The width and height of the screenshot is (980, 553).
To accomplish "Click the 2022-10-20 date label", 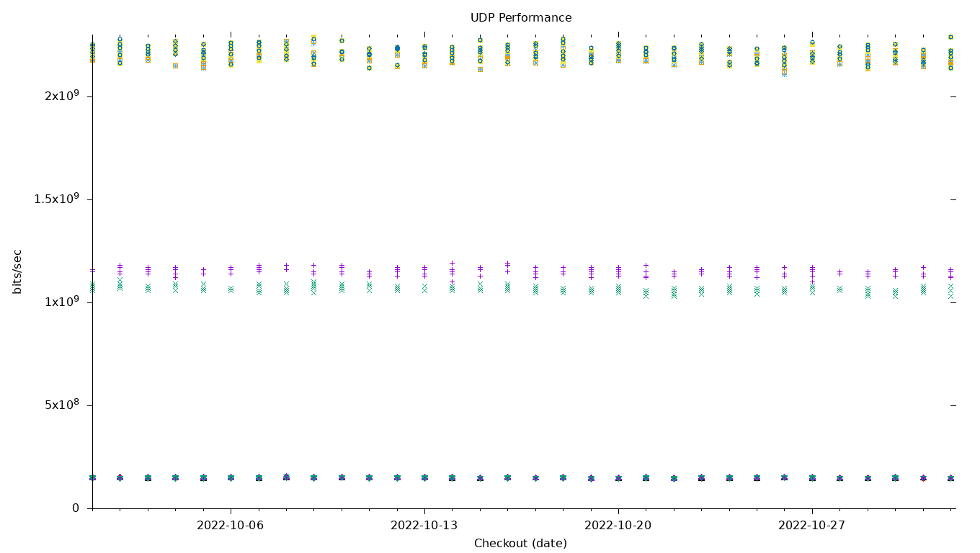I will click(618, 526).
